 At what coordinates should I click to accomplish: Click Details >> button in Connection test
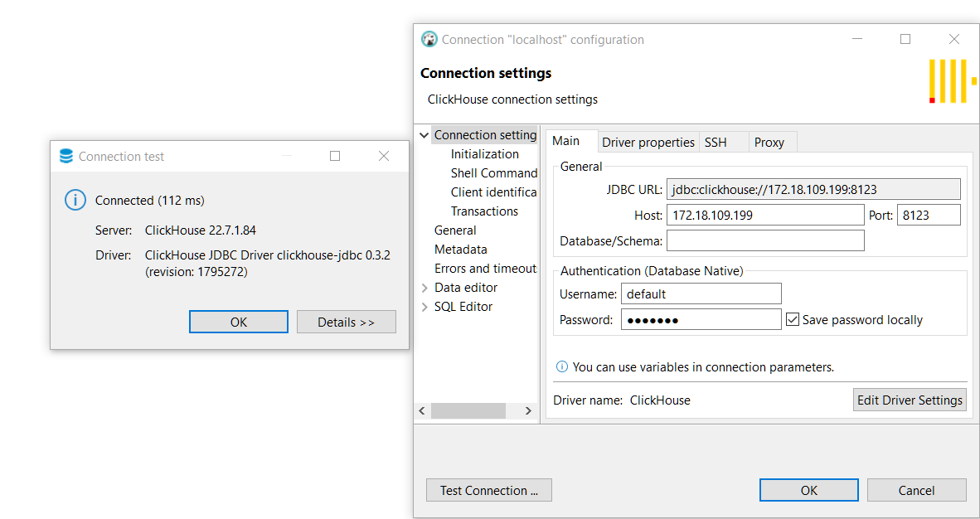coord(347,322)
